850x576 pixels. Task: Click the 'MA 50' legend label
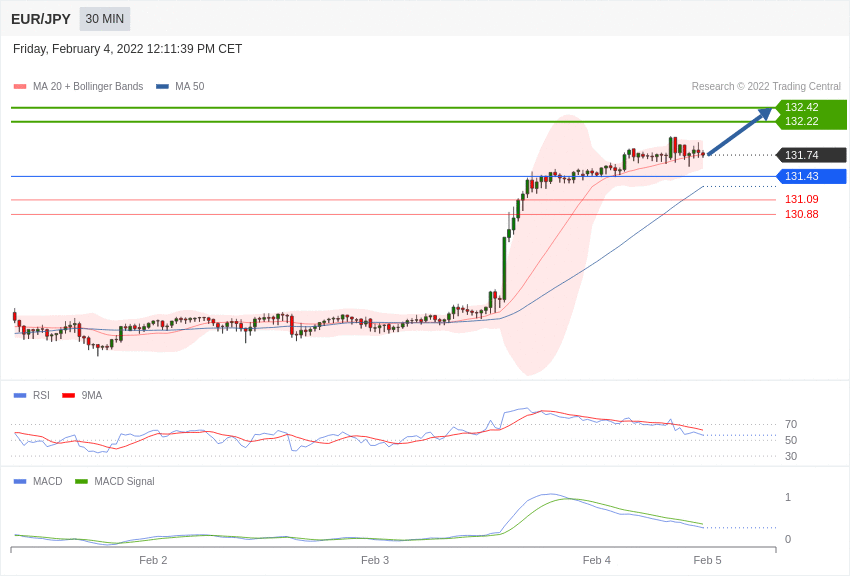(190, 86)
